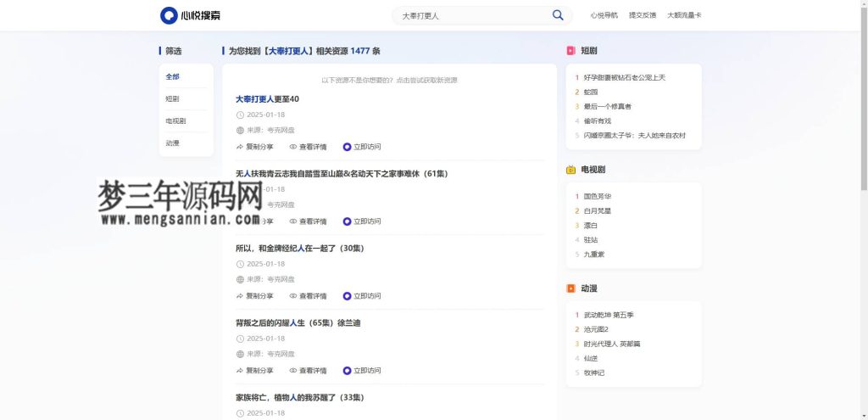View details of 大奉打更人更至40

tap(313, 147)
